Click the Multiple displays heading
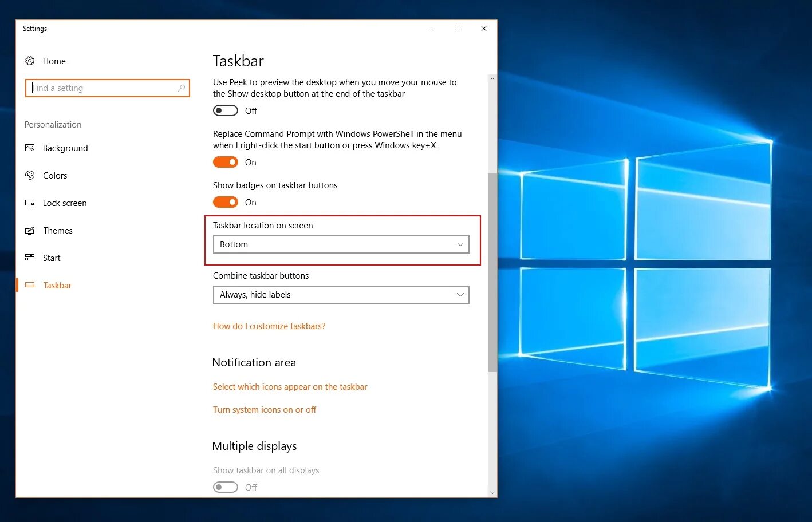 (x=255, y=446)
